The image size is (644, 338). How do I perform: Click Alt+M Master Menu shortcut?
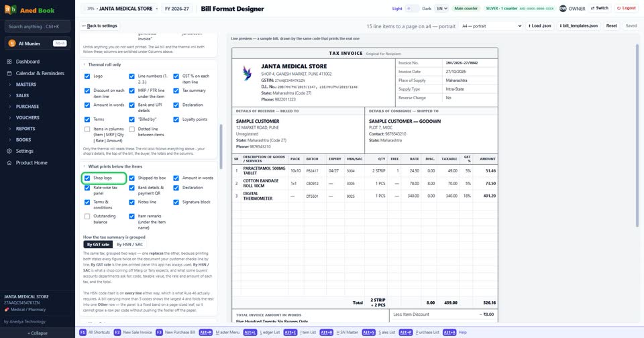click(219, 332)
